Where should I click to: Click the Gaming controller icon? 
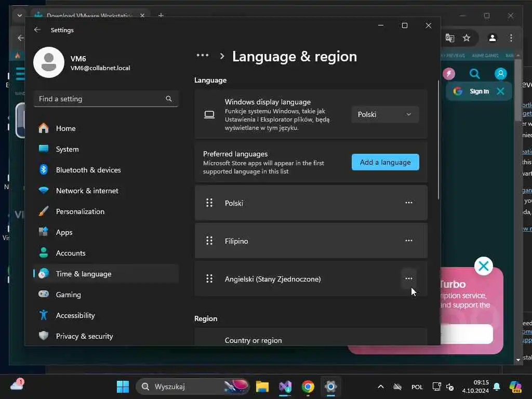(44, 294)
